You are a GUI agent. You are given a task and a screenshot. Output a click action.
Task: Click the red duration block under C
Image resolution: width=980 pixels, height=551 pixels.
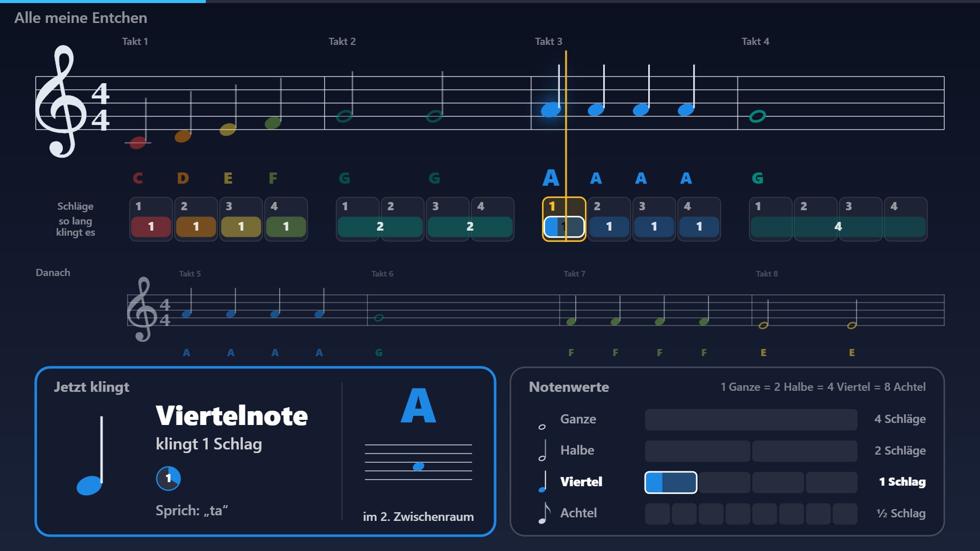click(151, 227)
